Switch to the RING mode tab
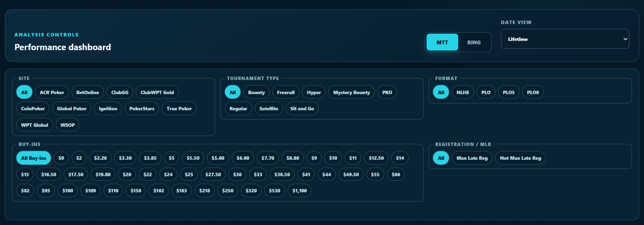 coord(474,42)
